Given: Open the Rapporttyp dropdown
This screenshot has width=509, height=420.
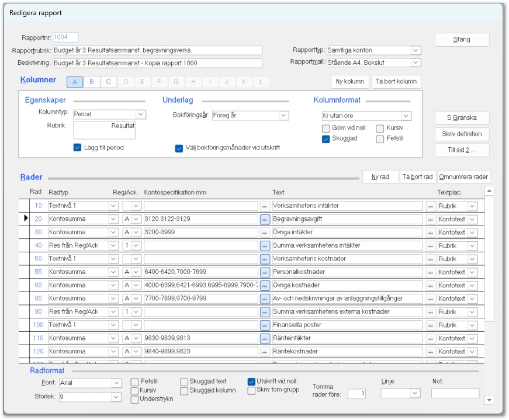Looking at the screenshot, I should pos(415,50).
